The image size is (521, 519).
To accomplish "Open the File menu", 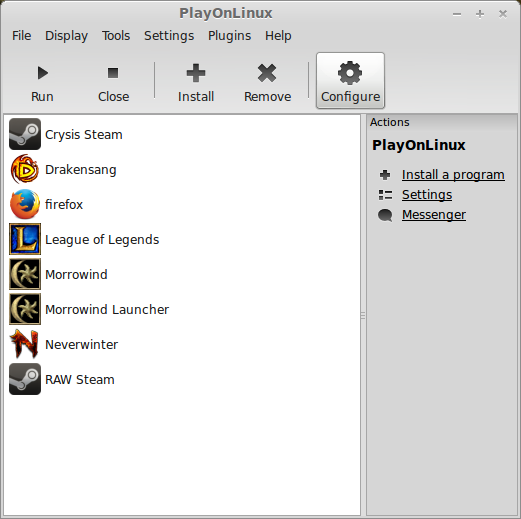I will 22,36.
